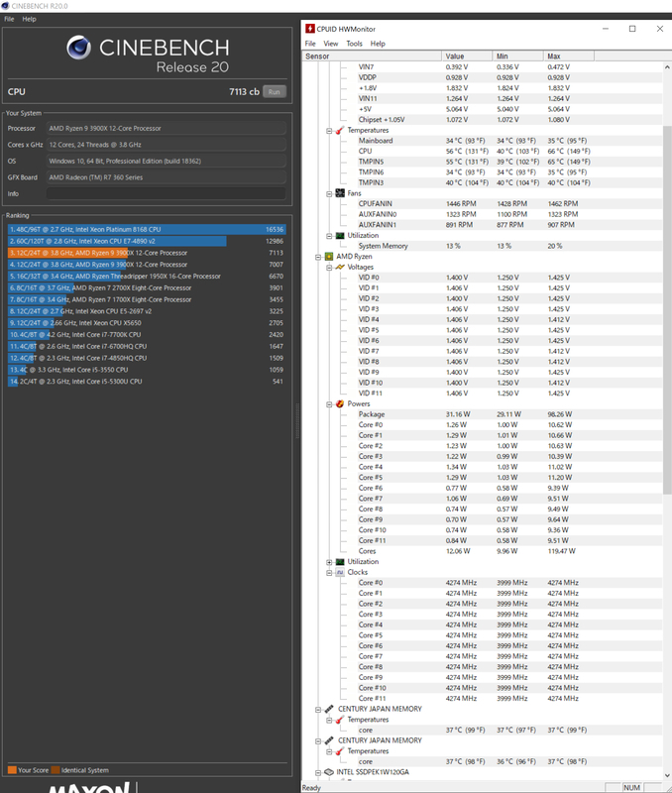Image resolution: width=672 pixels, height=793 pixels.
Task: Select the Threadripper 1950X ranking entry
Action: pyautogui.click(x=147, y=277)
